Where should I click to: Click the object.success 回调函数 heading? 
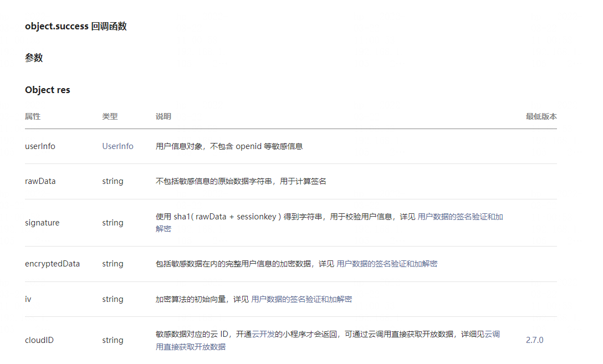[75, 25]
